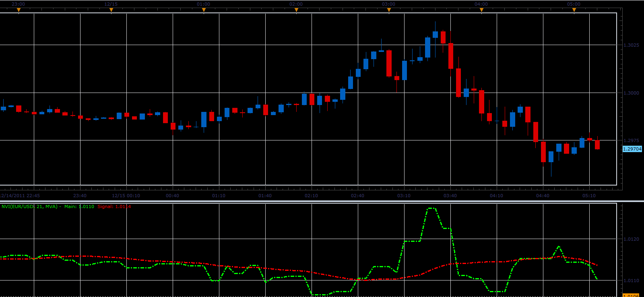Click the current price tag 1.29704

632,149
